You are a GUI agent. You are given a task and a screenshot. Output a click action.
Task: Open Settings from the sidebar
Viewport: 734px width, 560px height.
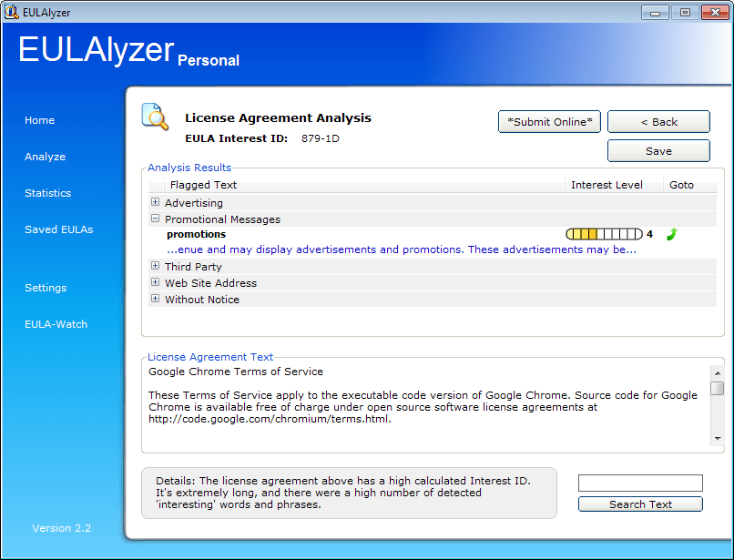(x=46, y=287)
